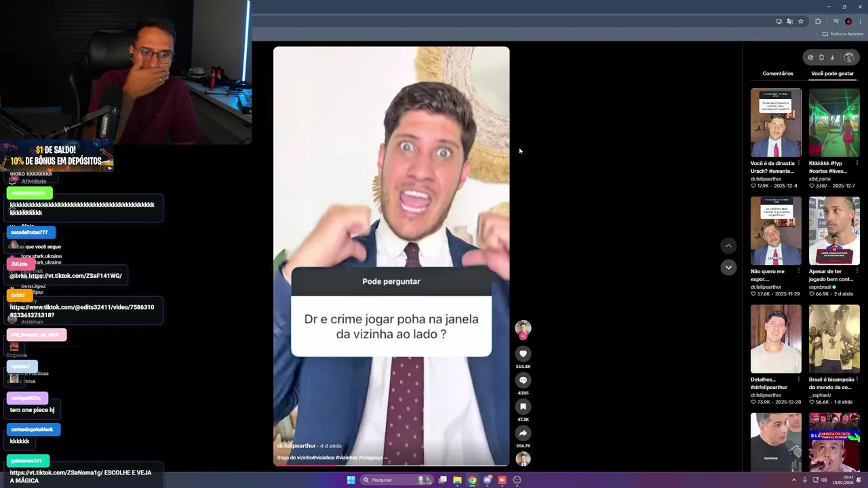Click the translate page icon in the address bar
The image size is (868, 488).
click(790, 21)
